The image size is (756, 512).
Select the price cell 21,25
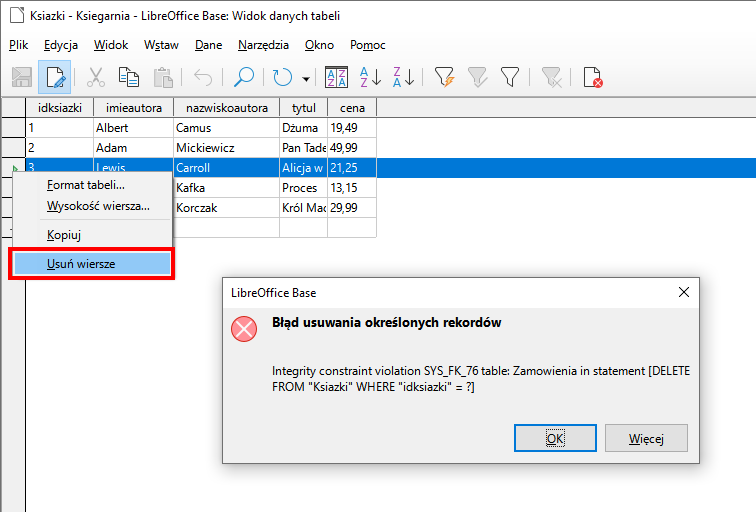coord(352,168)
